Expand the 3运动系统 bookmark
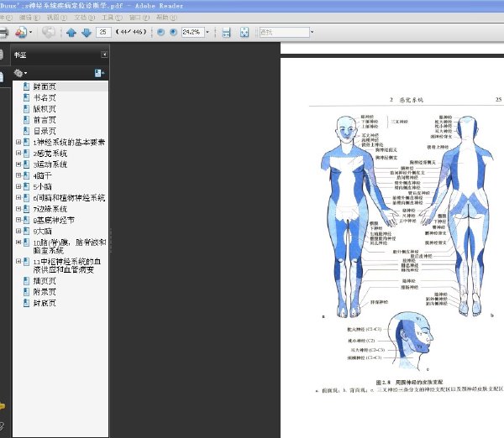 point(18,164)
